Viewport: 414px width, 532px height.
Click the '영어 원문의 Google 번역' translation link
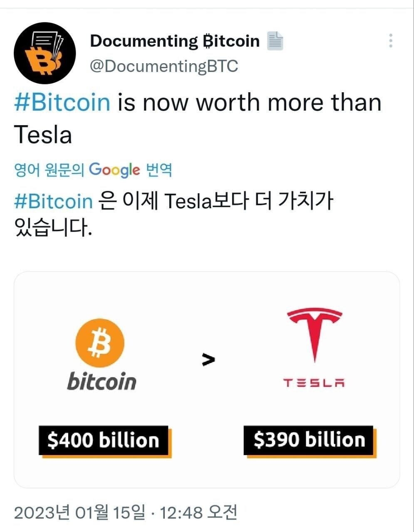(x=94, y=169)
